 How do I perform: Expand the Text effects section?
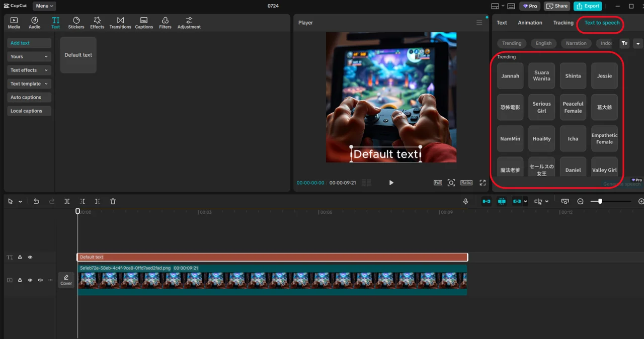(29, 70)
